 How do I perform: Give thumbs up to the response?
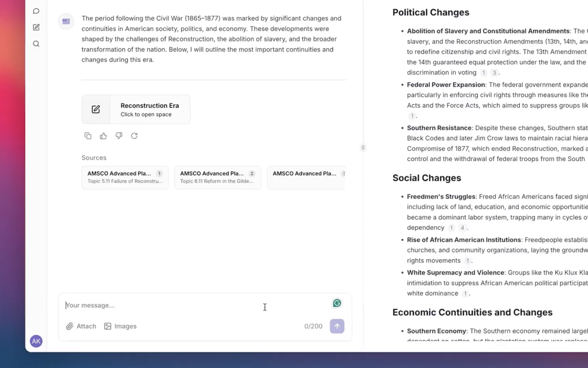tap(103, 136)
